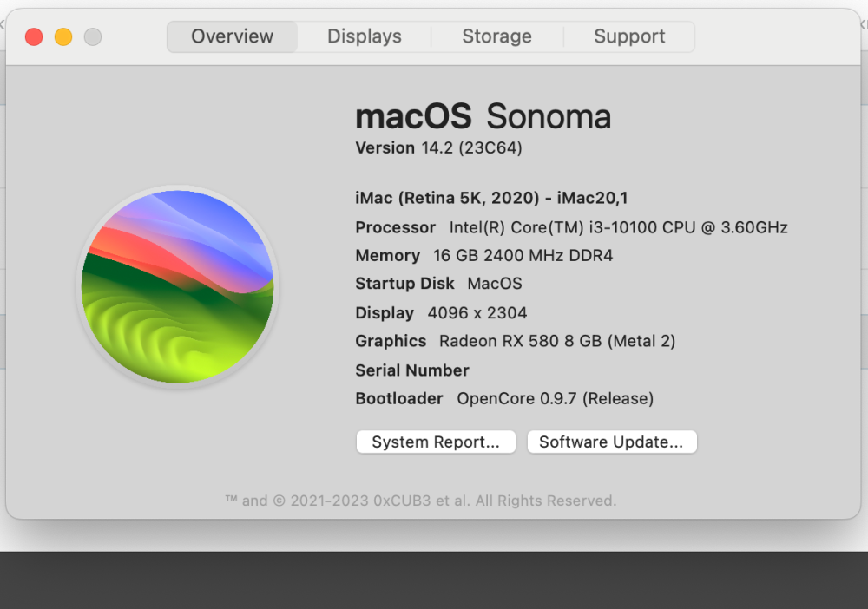Viewport: 868px width, 609px height.
Task: Click the Version 14.2 (23C64) text
Action: point(438,147)
